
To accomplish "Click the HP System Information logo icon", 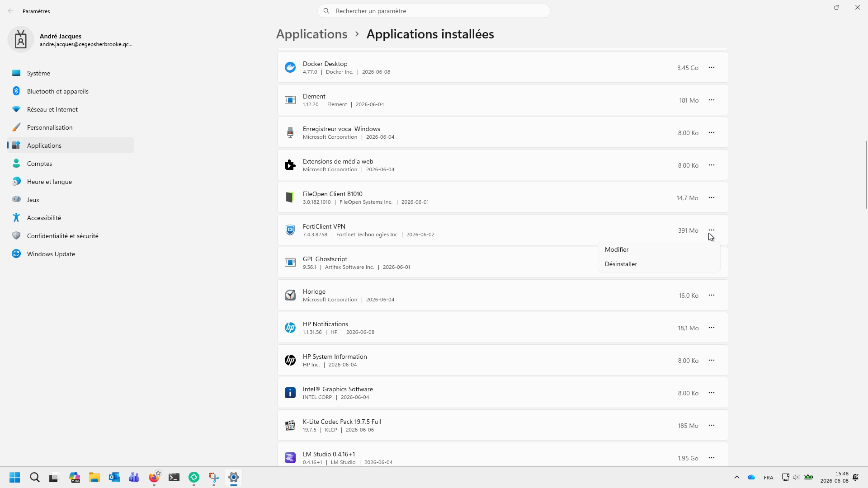I will pyautogui.click(x=290, y=360).
